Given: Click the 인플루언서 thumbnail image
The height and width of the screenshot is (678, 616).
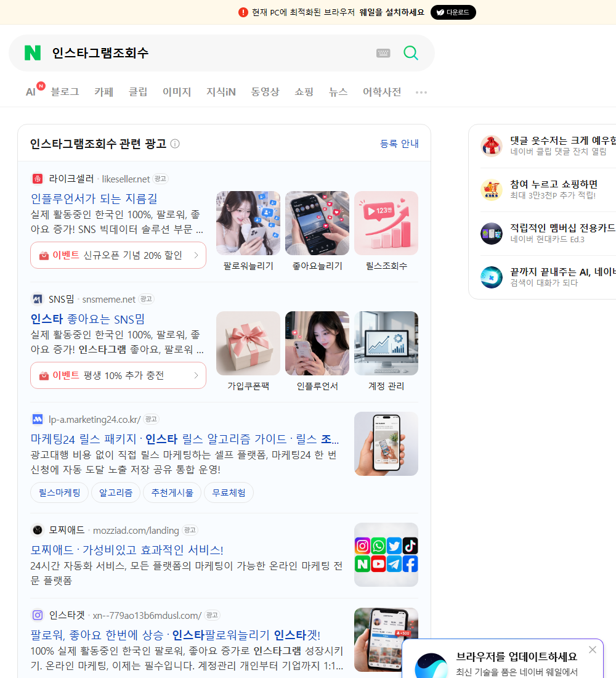Looking at the screenshot, I should pyautogui.click(x=317, y=343).
